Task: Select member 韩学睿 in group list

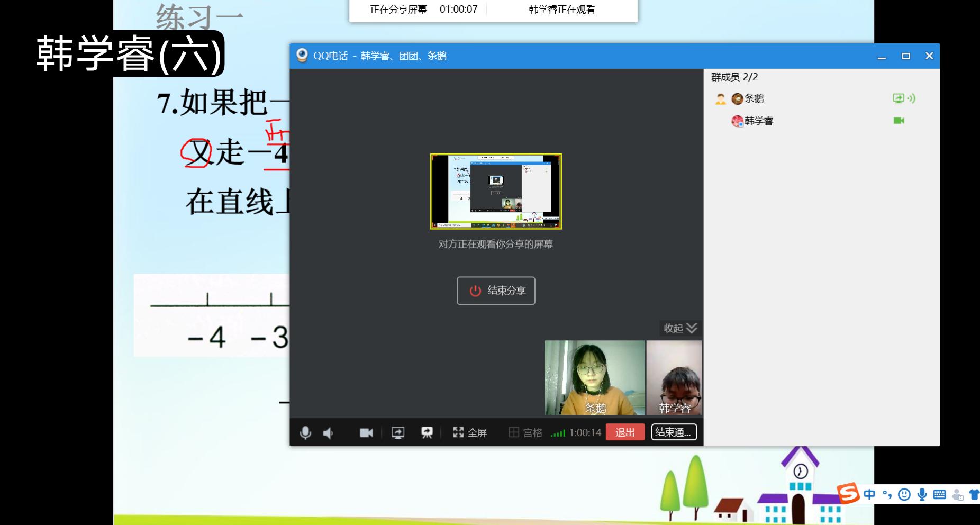Action: [x=758, y=121]
